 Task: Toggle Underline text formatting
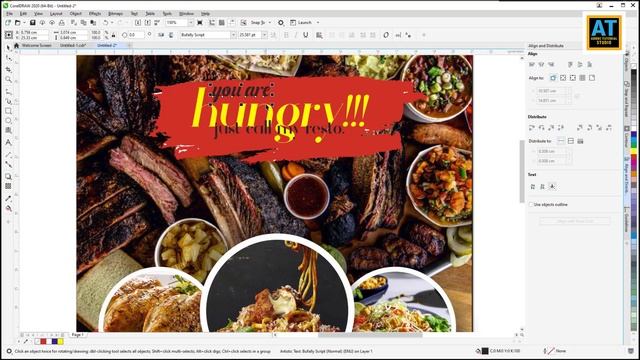pos(306,35)
